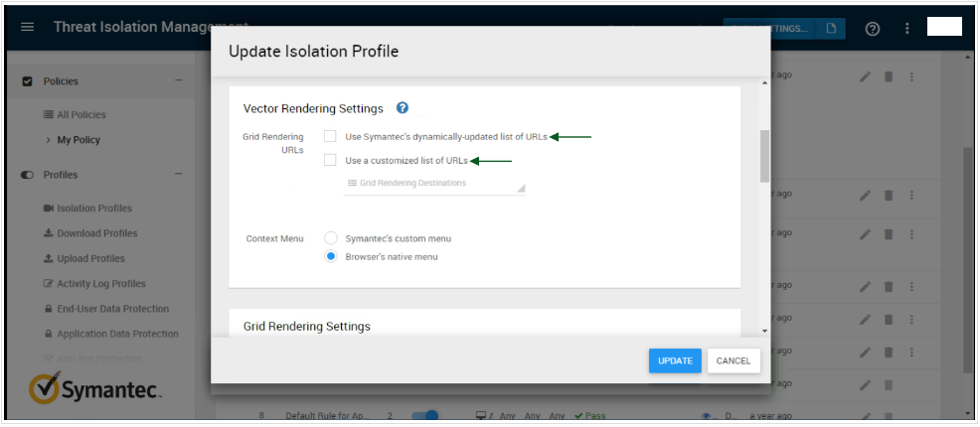The height and width of the screenshot is (427, 980).
Task: Select Symantec's custom menu radio option
Action: (331, 238)
